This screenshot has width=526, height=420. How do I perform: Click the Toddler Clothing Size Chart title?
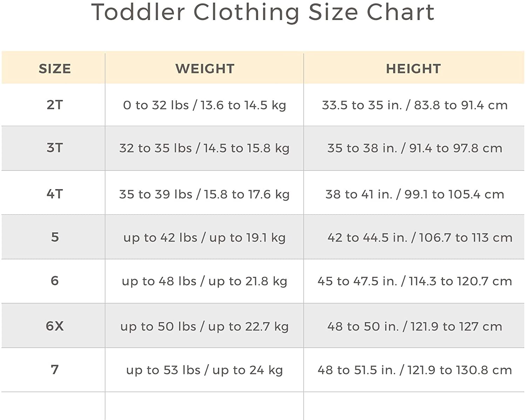pyautogui.click(x=263, y=13)
